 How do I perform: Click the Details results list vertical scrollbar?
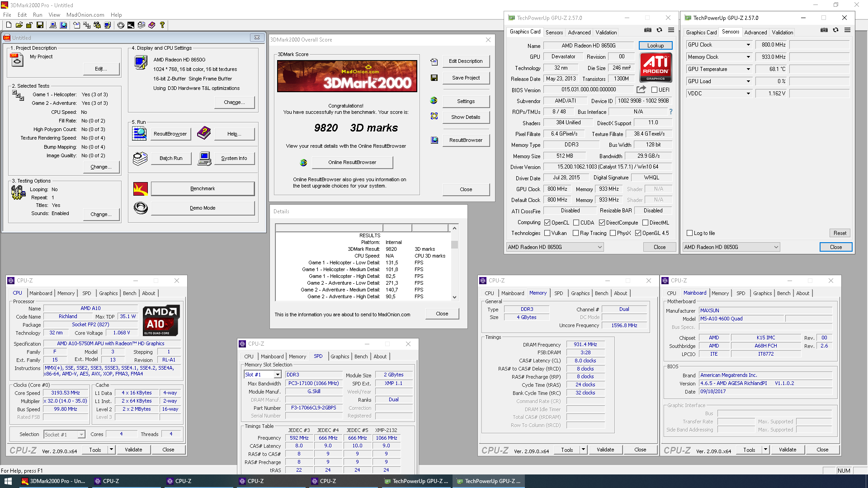(455, 263)
